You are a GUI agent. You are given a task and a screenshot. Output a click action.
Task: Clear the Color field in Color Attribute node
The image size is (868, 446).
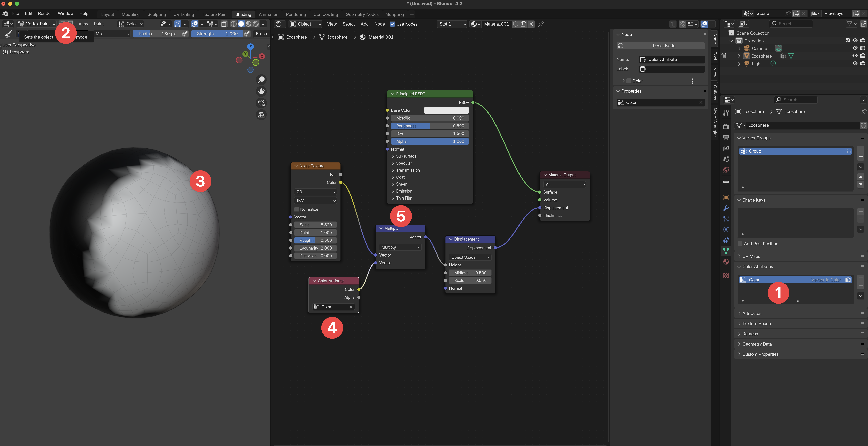(351, 307)
